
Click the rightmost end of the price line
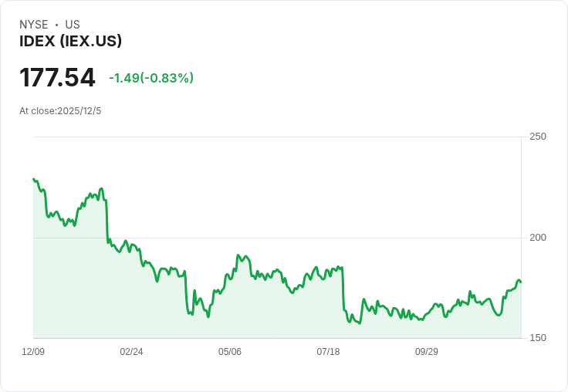pyautogui.click(x=520, y=282)
